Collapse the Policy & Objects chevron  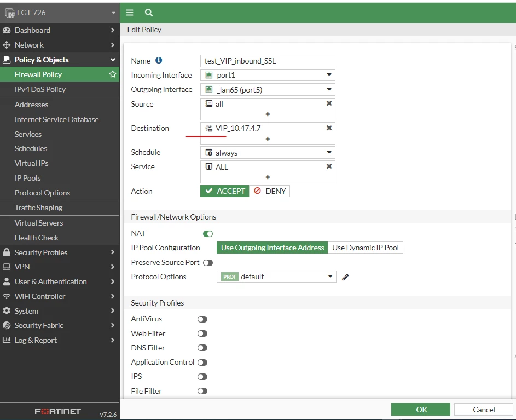113,60
